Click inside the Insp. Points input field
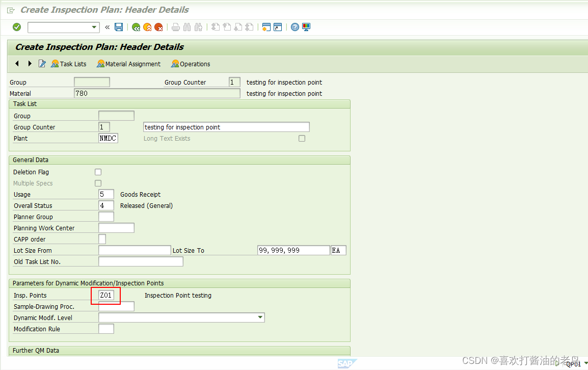588x370 pixels. [x=105, y=295]
